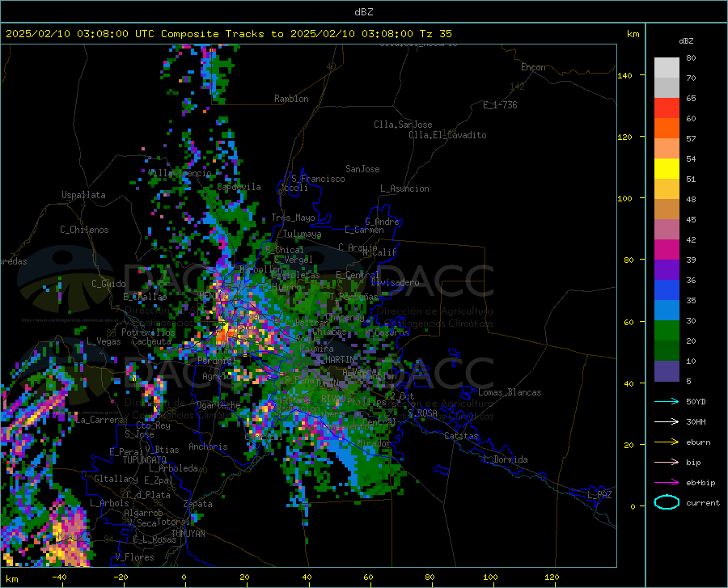The width and height of the screenshot is (728, 588).
Task: Select the magenta 39-42 dBZ swatch
Action: 667,250
